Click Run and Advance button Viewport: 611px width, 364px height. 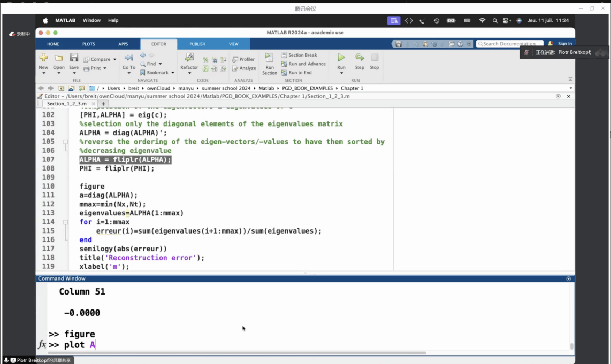[x=303, y=64]
